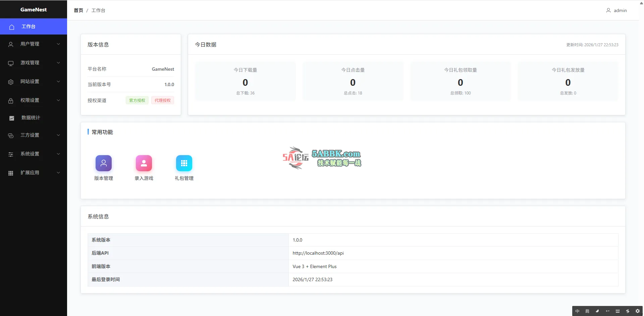Click the 数据统计 chart icon in sidebar

pos(11,118)
